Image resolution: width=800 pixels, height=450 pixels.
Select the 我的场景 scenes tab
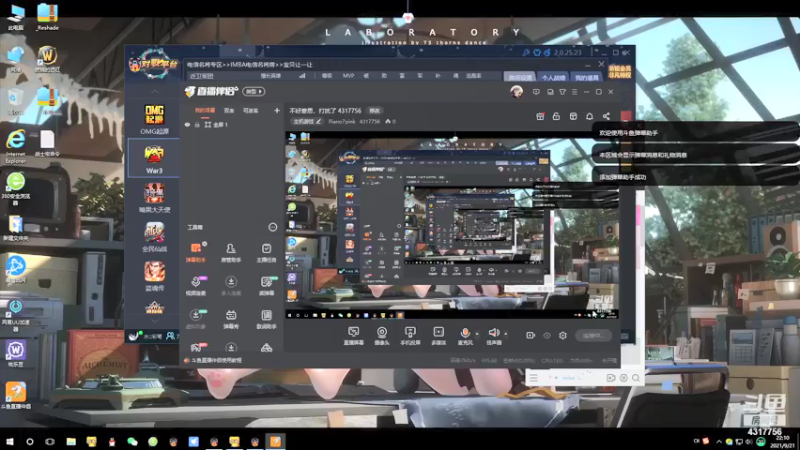point(205,110)
